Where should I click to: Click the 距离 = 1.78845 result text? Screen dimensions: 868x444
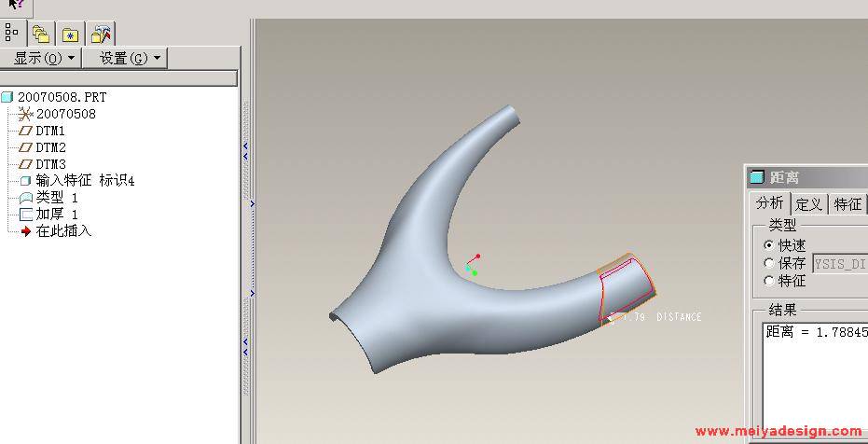click(817, 332)
